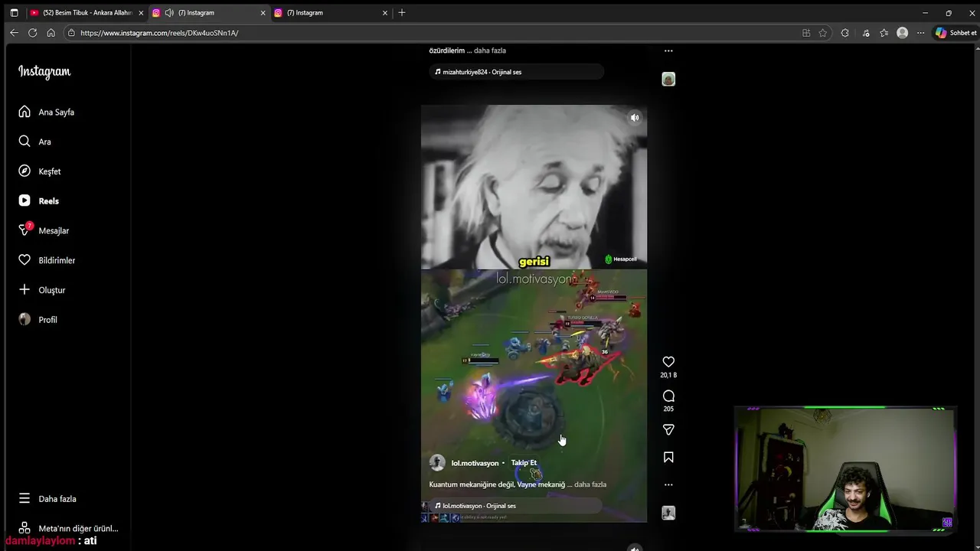
Task: Open the Ara search panel
Action: 35,142
